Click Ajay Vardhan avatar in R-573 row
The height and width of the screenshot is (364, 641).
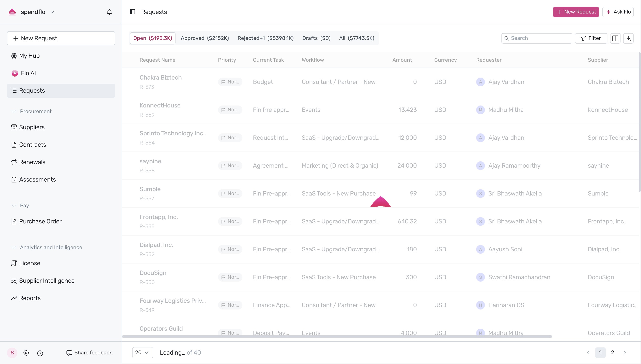tap(480, 82)
